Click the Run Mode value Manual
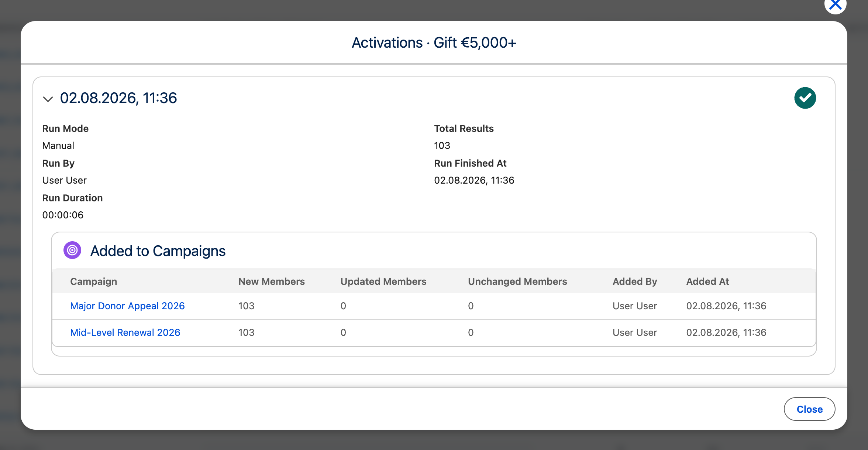The image size is (868, 450). [58, 146]
